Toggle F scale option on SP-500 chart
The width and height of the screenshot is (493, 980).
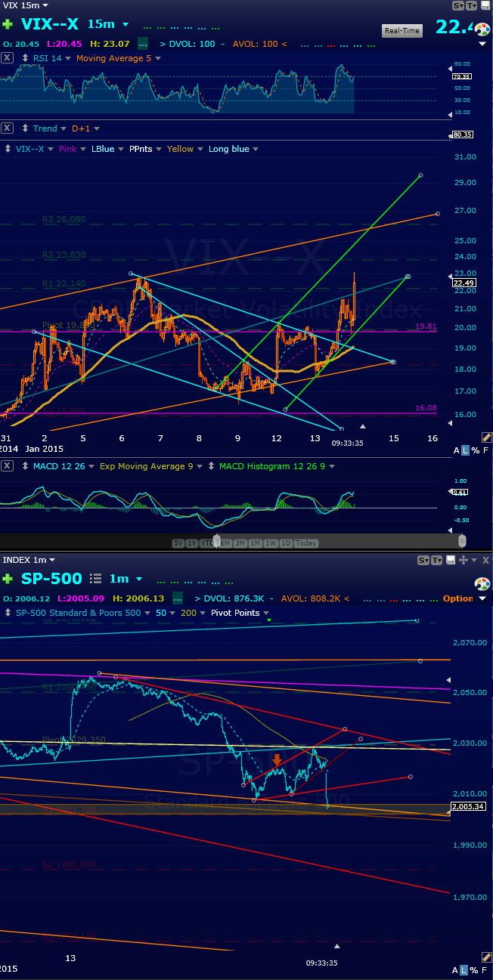485,970
